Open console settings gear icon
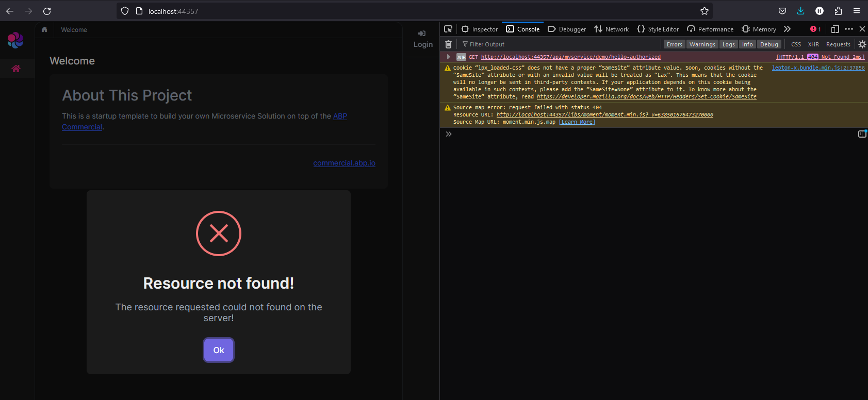Screen dimensions: 868x400 [x=862, y=44]
